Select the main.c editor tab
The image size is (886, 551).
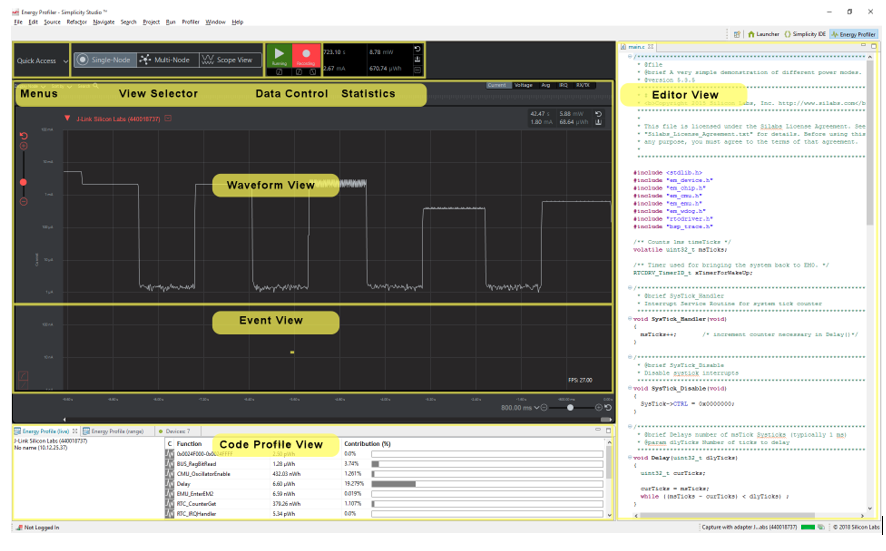pyautogui.click(x=636, y=47)
